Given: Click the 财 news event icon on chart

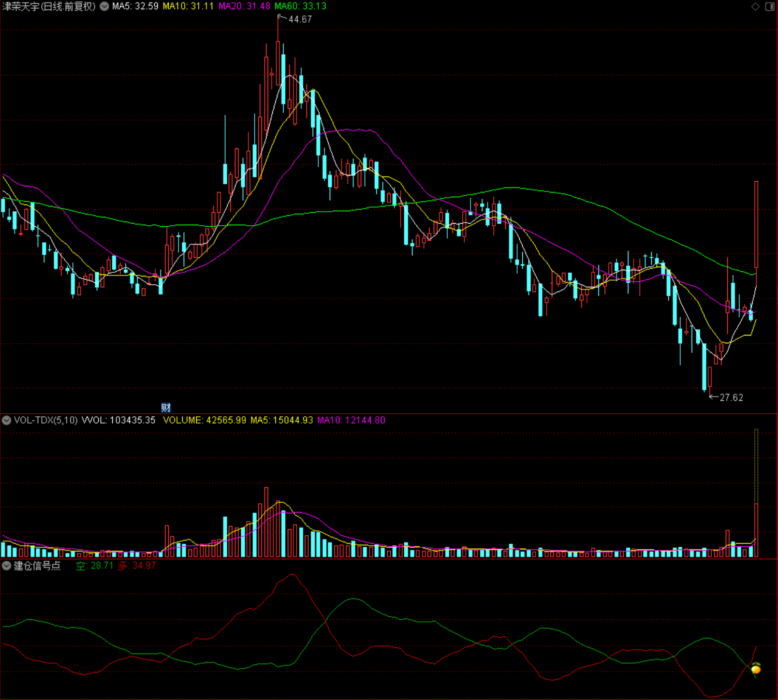Looking at the screenshot, I should click(166, 407).
